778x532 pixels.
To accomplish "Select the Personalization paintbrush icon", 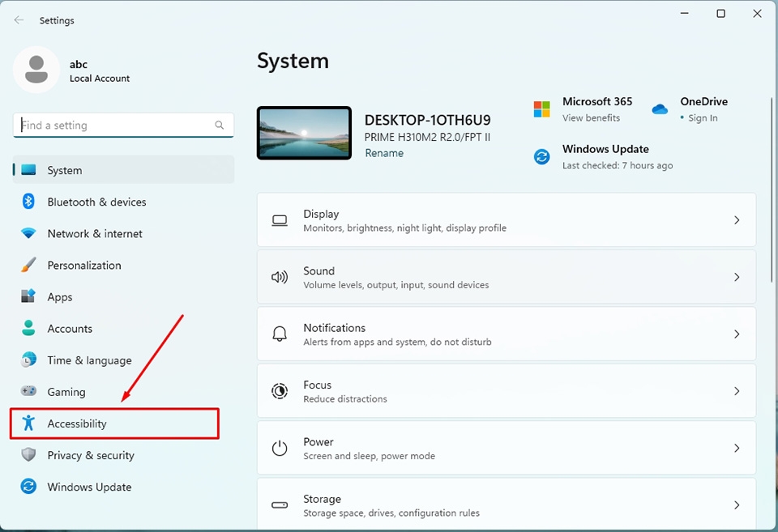I will [28, 265].
